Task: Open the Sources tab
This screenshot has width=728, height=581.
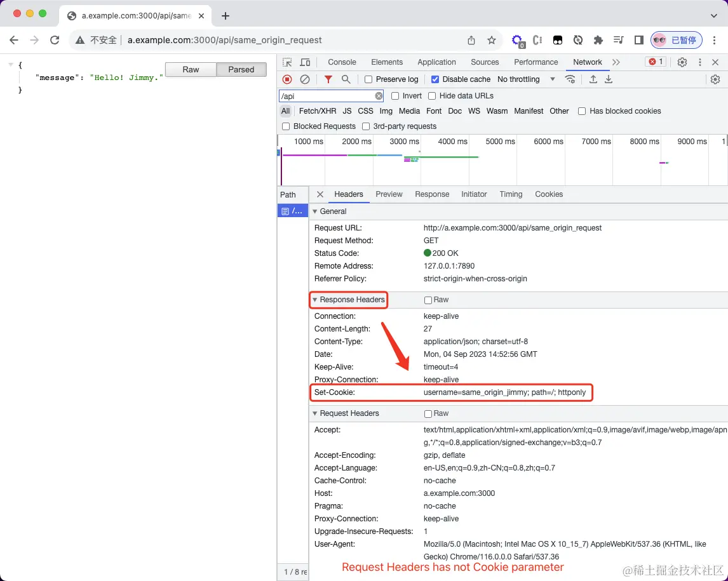Action: tap(485, 62)
